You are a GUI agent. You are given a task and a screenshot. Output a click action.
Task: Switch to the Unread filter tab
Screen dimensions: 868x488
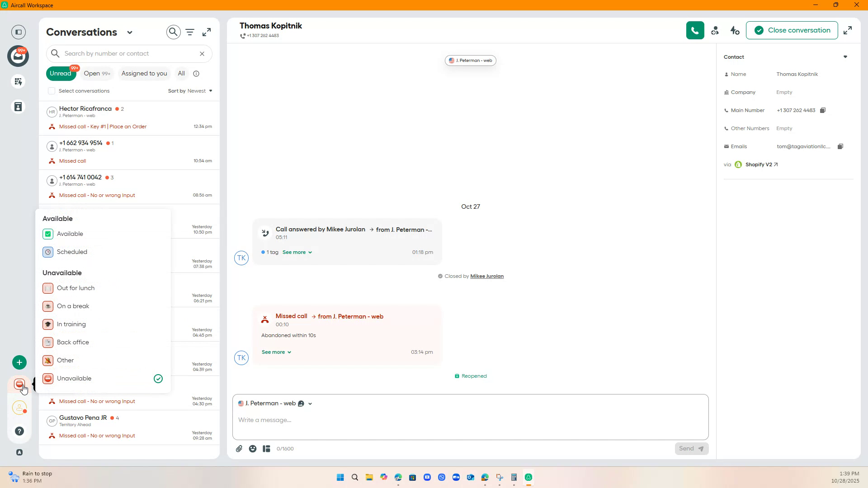(x=61, y=73)
